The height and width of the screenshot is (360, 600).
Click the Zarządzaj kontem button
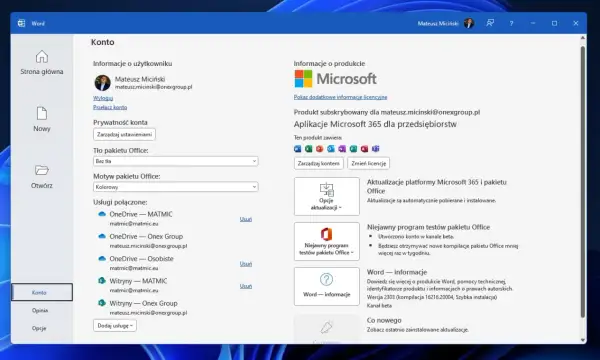319,163
